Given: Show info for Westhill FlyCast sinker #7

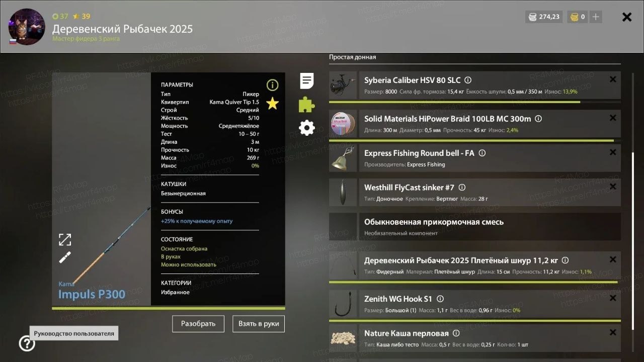Looking at the screenshot, I should pos(462,188).
